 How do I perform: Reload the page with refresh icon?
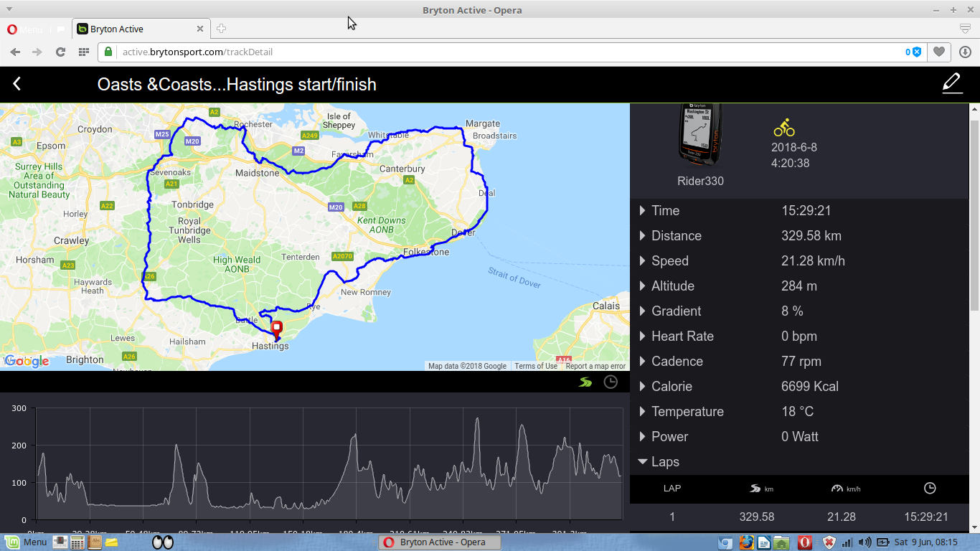60,52
